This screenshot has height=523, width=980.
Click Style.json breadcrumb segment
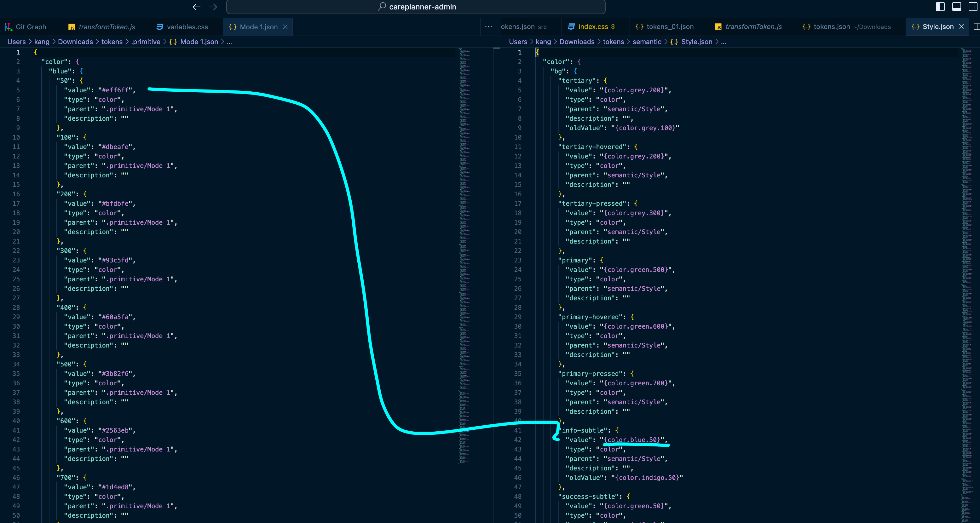[x=697, y=42]
